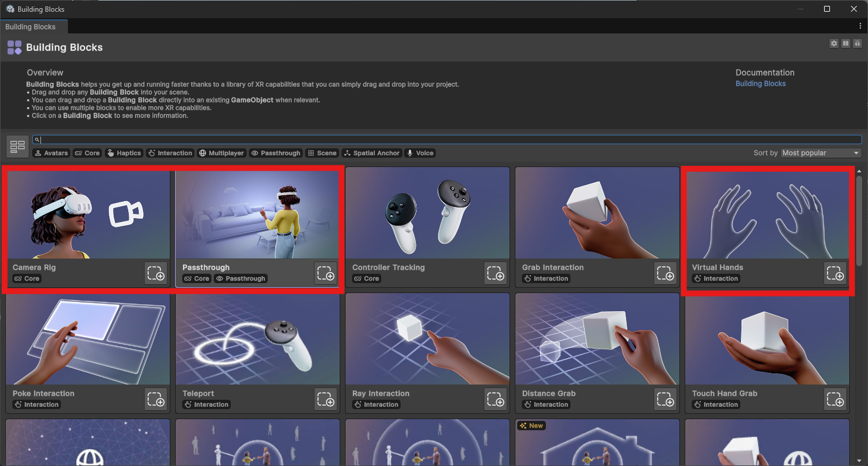This screenshot has width=868, height=466.
Task: Click the Unity icon in the title bar
Action: 10,9
